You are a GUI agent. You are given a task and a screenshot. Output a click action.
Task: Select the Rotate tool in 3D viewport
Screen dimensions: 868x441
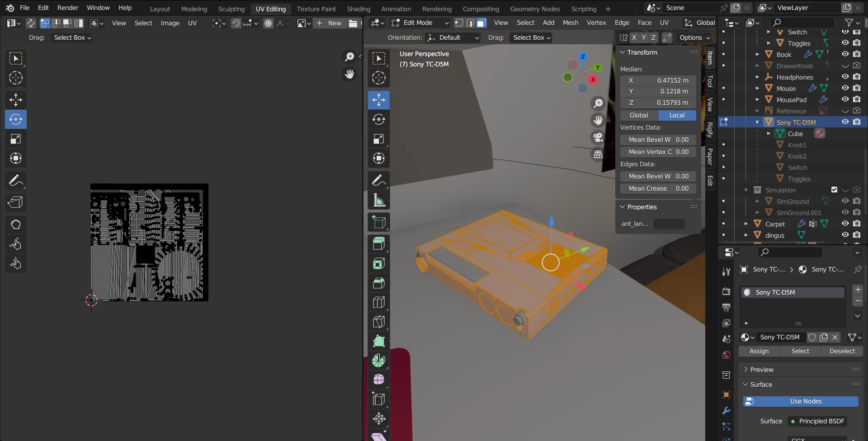point(379,119)
